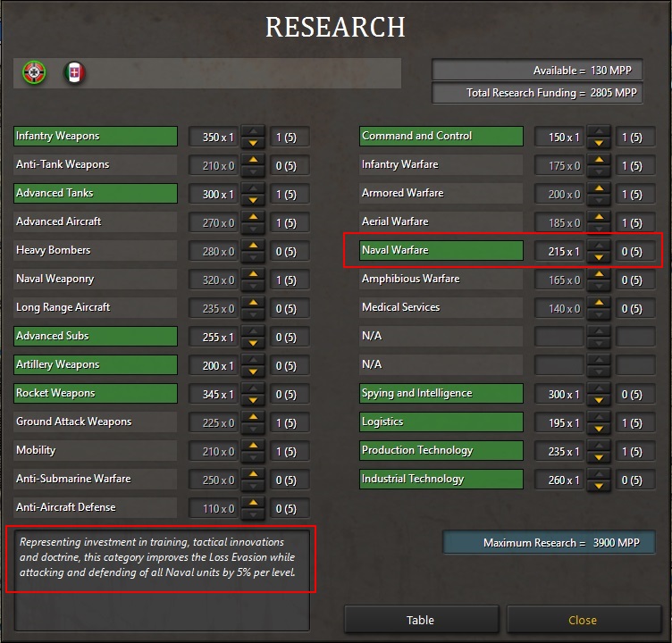Select the Medical Services category
Screen dimensions: 672x643
tap(441, 307)
